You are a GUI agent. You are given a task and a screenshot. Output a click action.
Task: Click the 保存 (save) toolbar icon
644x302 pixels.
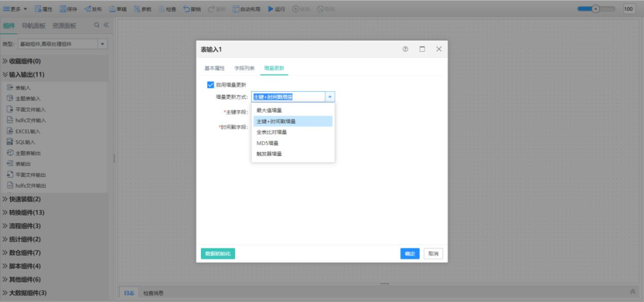(x=64, y=9)
